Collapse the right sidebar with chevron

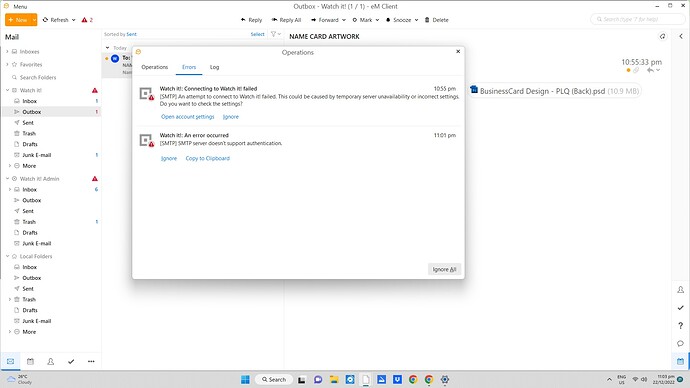(681, 37)
